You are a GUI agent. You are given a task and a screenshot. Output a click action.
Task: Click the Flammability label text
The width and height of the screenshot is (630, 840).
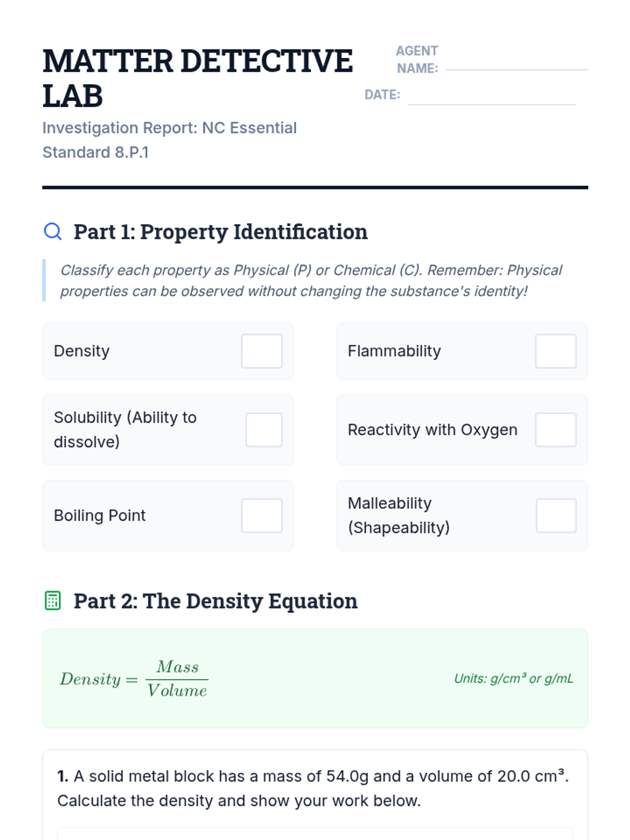tap(394, 351)
